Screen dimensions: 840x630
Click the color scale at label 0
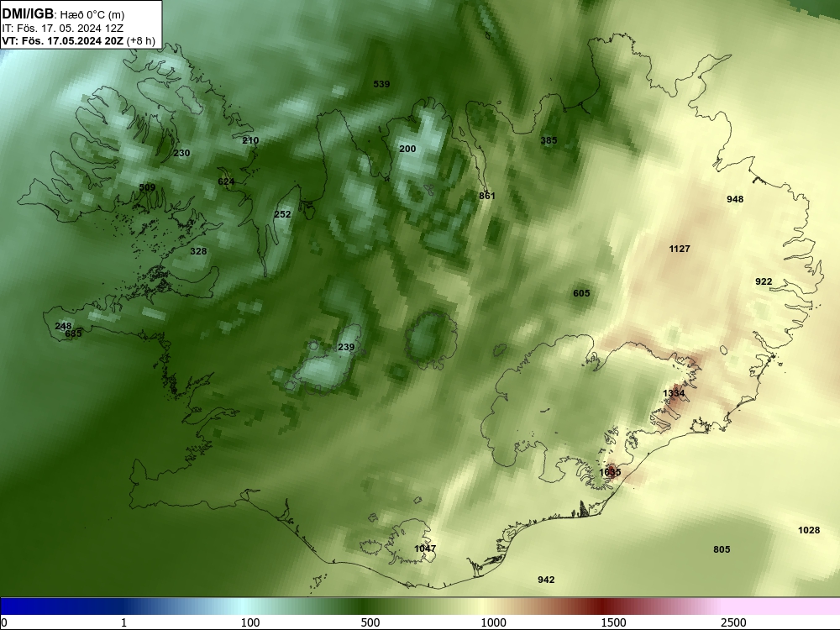(4, 622)
